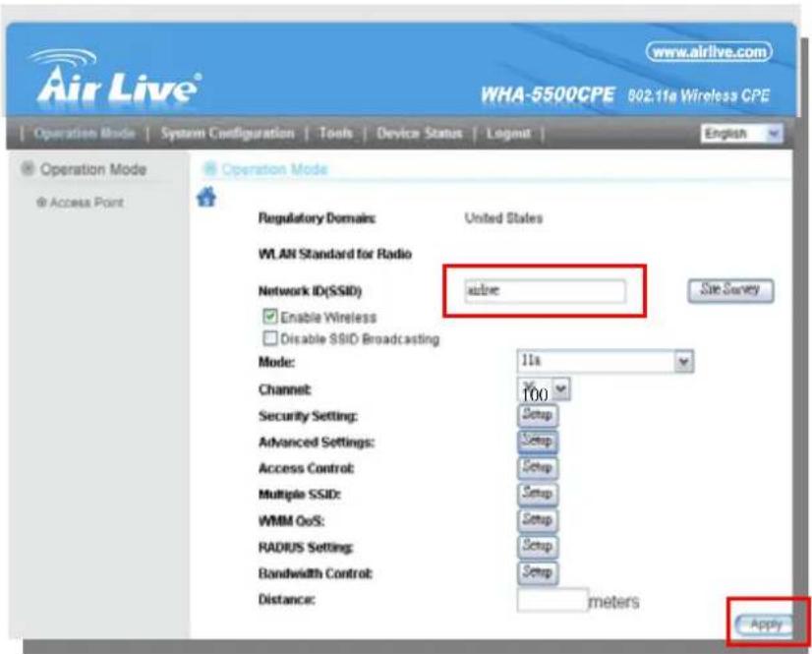Click Setup for WMM QoS

click(538, 520)
